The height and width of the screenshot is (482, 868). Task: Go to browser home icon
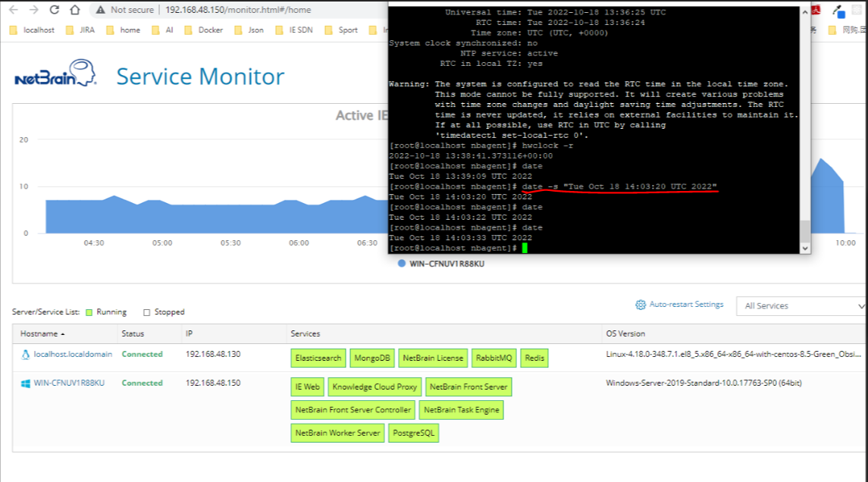[75, 10]
